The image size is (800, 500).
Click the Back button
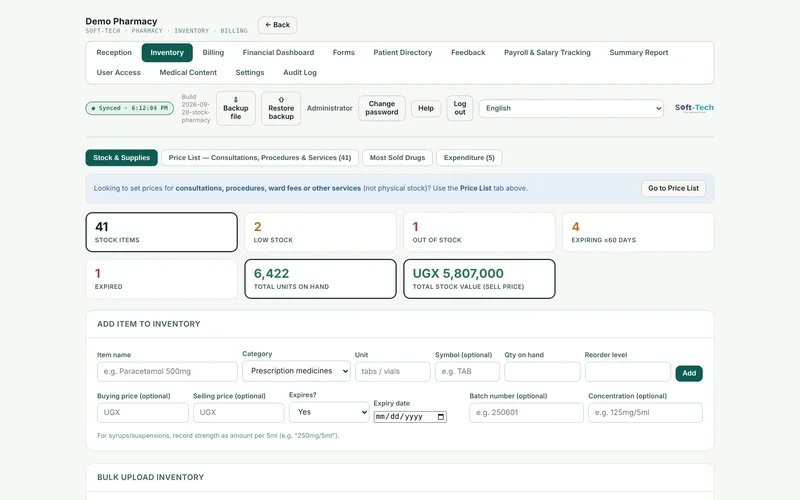[x=277, y=25]
